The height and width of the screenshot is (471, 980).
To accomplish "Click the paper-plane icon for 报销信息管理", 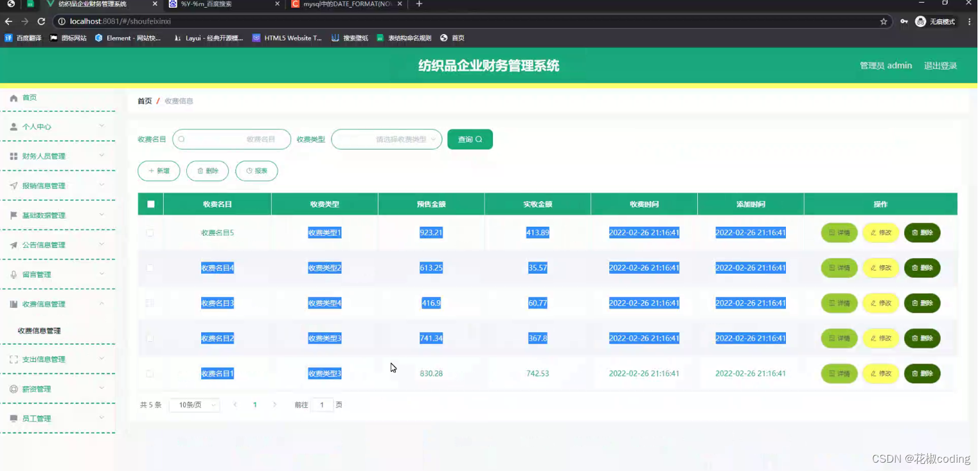I will [x=13, y=186].
